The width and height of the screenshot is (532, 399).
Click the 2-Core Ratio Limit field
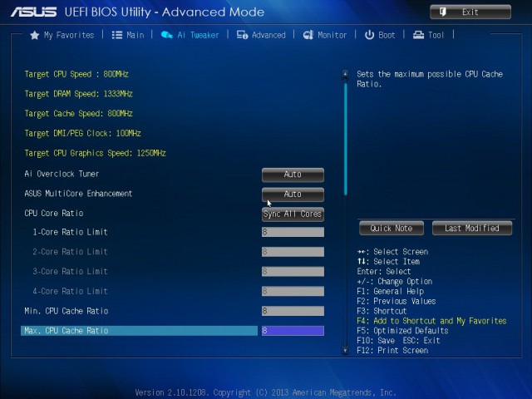pos(293,252)
